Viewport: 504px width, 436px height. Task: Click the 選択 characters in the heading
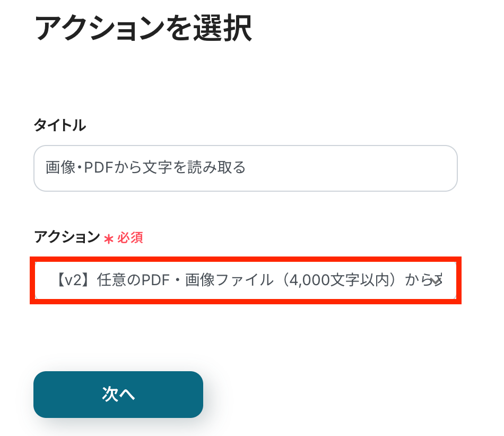click(227, 29)
